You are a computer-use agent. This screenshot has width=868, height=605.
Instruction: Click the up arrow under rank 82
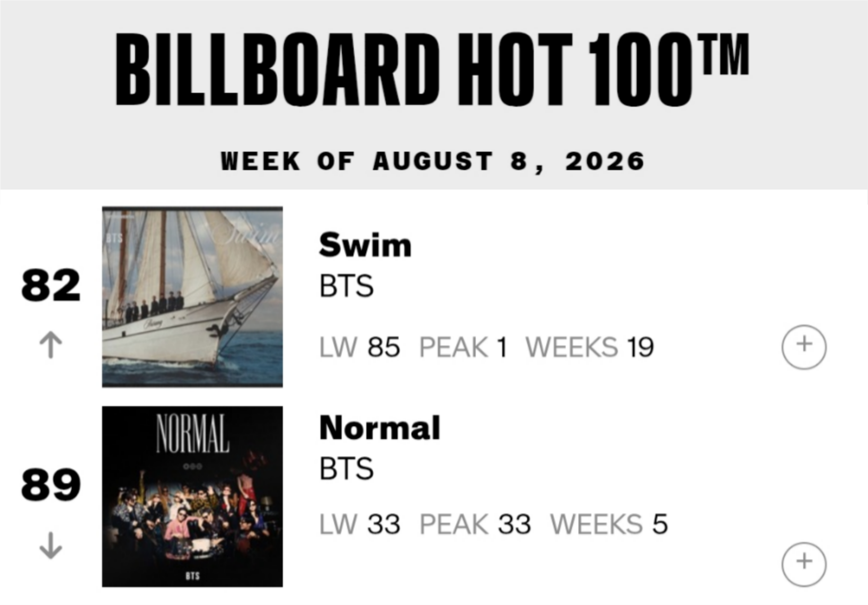tap(51, 345)
